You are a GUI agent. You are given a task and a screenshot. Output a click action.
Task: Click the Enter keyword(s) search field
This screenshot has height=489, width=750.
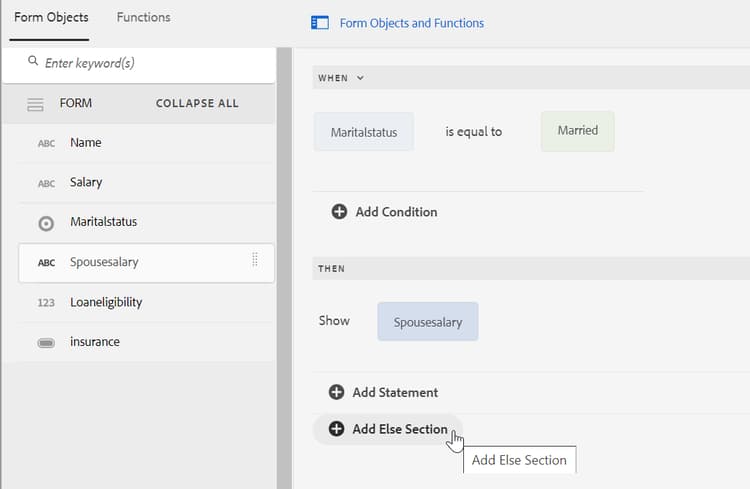point(150,63)
